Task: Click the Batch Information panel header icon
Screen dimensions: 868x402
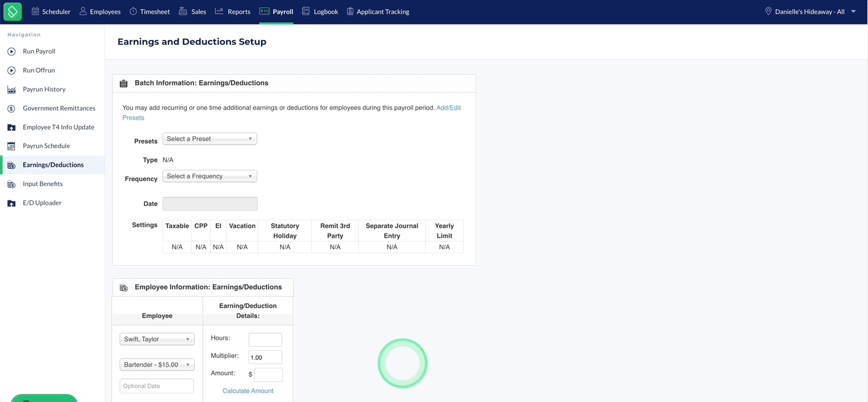Action: (123, 83)
